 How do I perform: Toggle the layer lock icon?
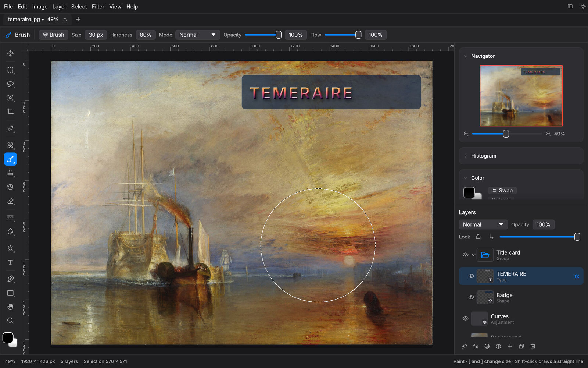point(478,237)
